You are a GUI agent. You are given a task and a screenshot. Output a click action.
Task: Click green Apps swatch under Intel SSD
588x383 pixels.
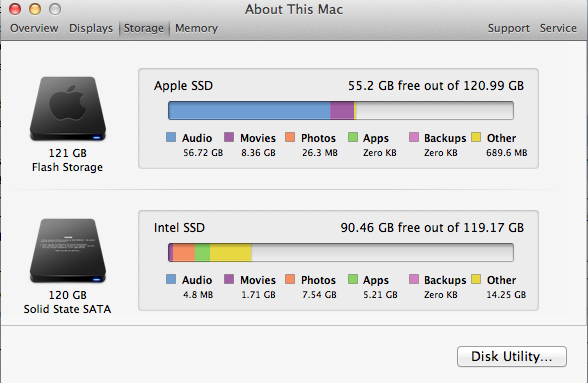353,279
